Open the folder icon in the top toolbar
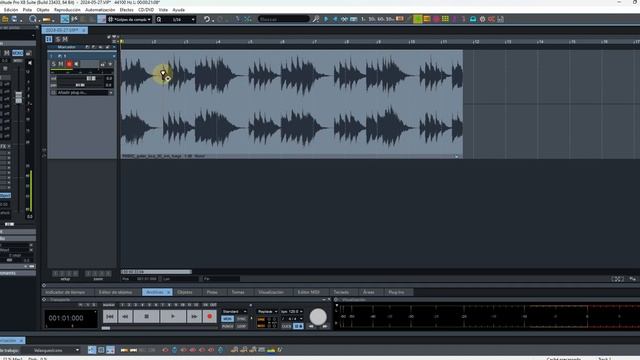 click(x=5, y=19)
